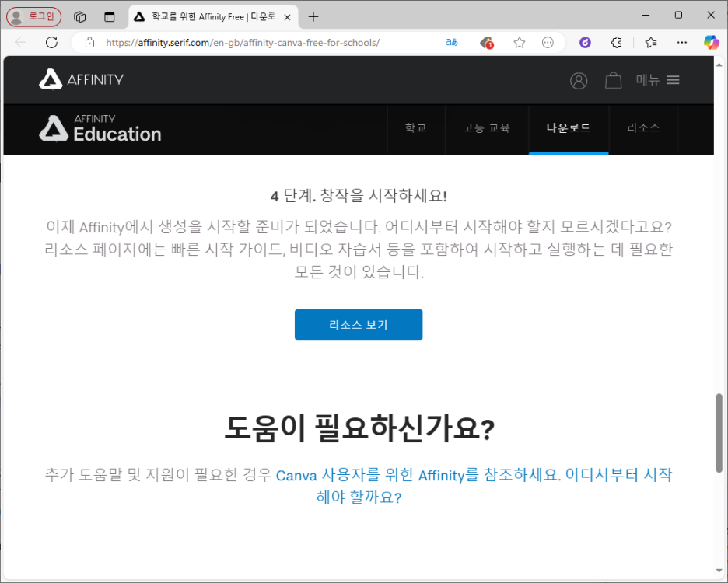728x583 pixels.
Task: Open the Extensions puzzle icon
Action: point(617,43)
